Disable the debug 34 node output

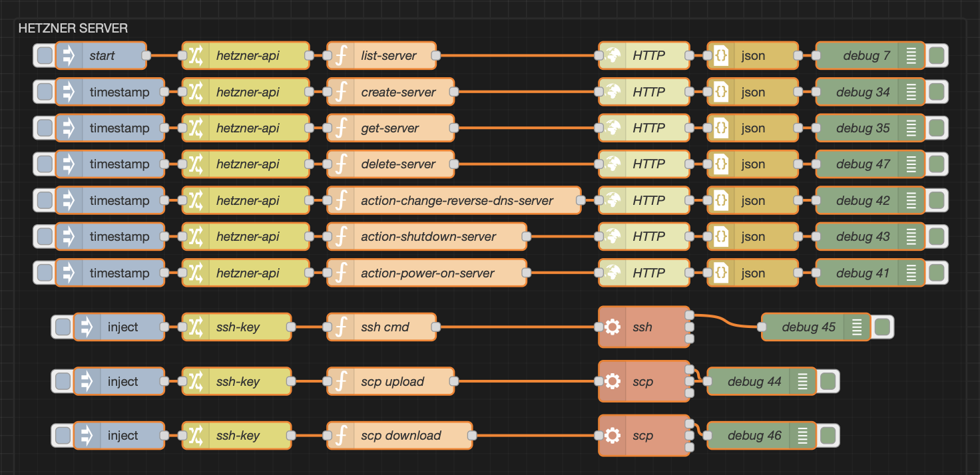(x=937, y=92)
